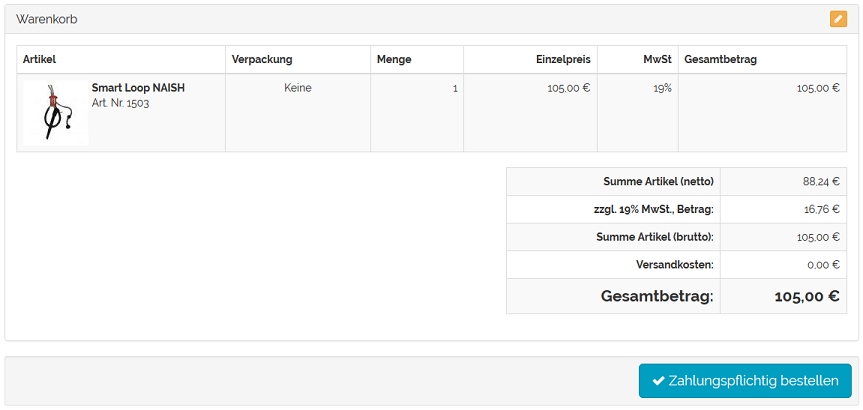This screenshot has width=863, height=410.
Task: Click the Einzelpreis column header
Action: (563, 60)
